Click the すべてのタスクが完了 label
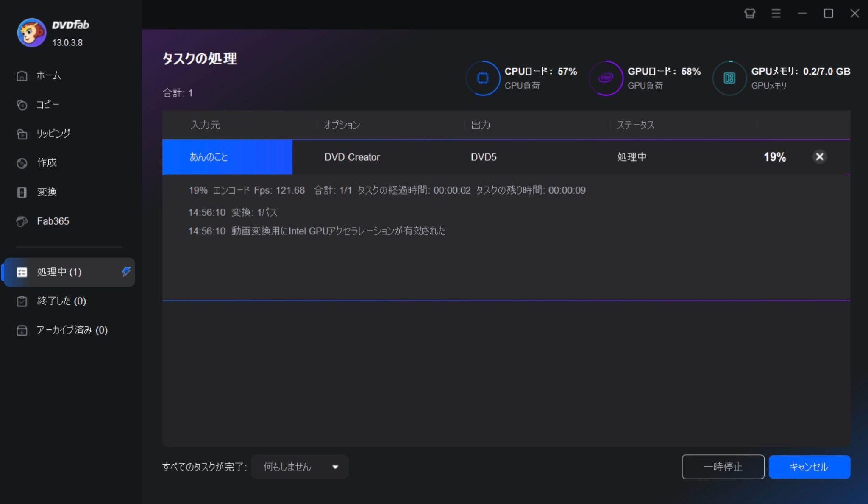 click(x=204, y=467)
